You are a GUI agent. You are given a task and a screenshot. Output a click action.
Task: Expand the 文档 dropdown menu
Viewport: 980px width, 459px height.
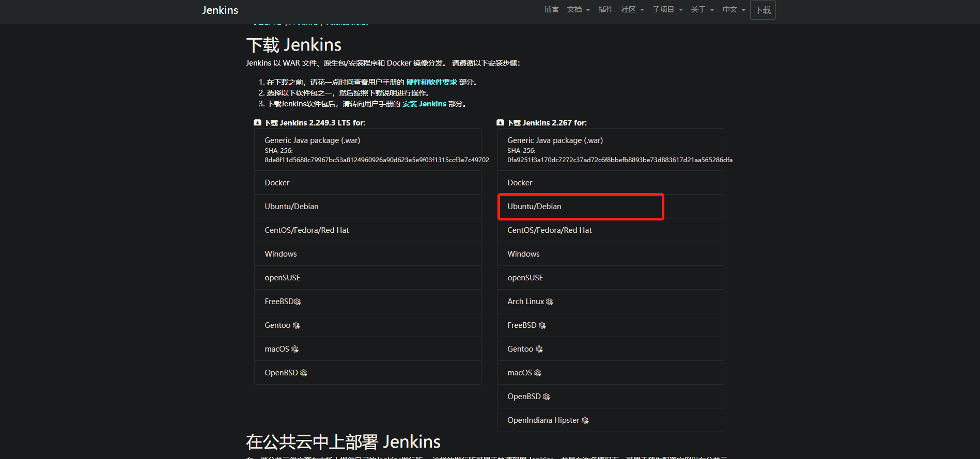click(578, 9)
